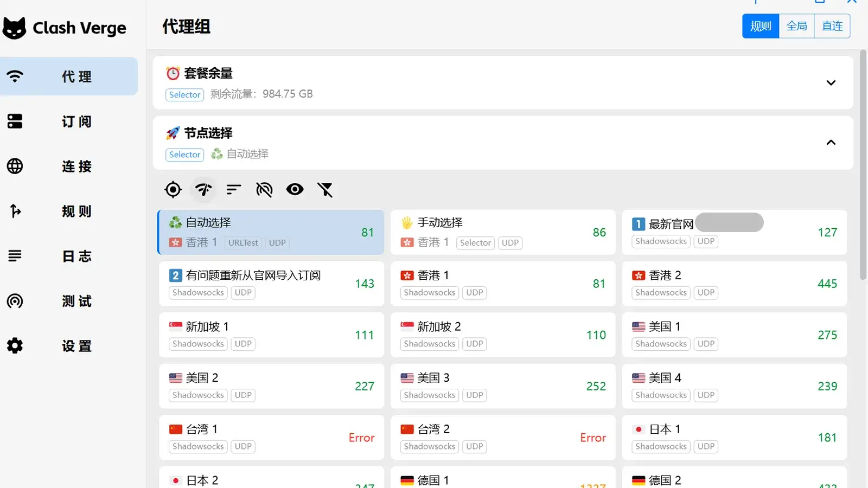This screenshot has width=868, height=488.
Task: Switch to 规则 proxy mode
Action: click(760, 26)
